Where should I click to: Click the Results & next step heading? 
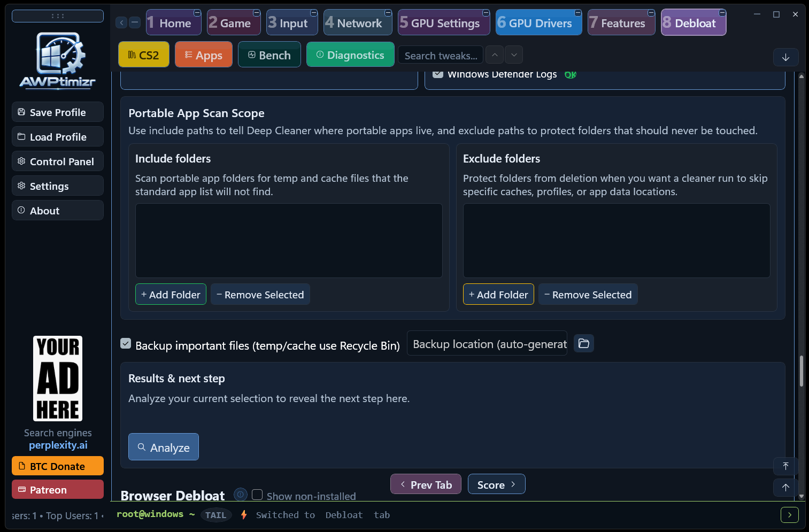(176, 378)
